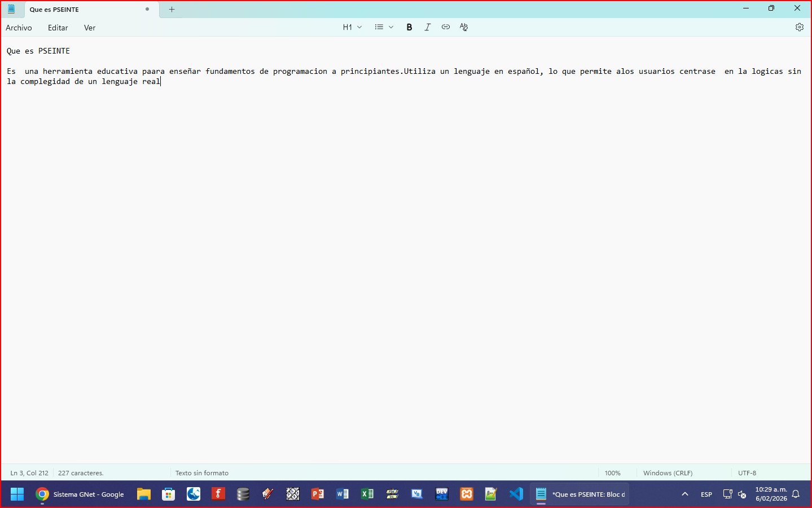This screenshot has height=508, width=812.
Task: Launch XAMPP from the taskbar
Action: pos(467,494)
